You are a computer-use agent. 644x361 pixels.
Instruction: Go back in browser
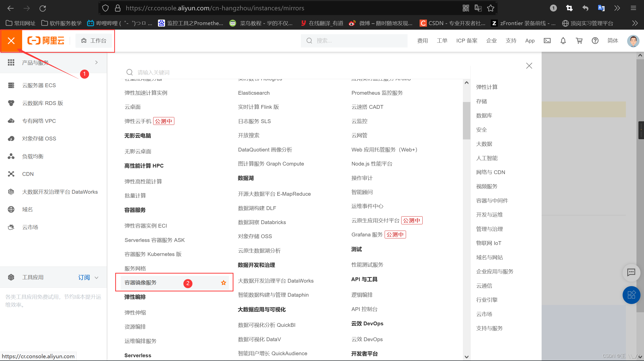tap(11, 8)
